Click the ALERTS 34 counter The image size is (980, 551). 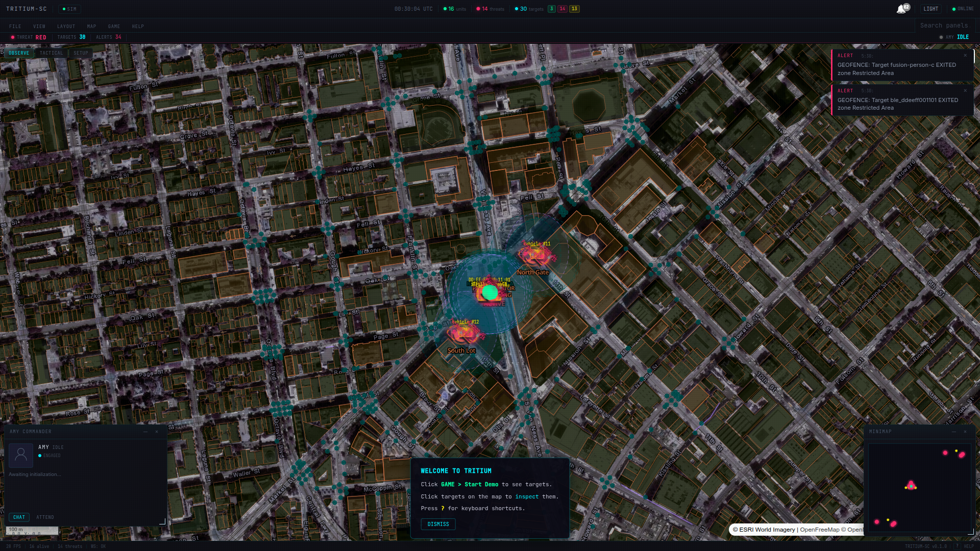pos(109,37)
